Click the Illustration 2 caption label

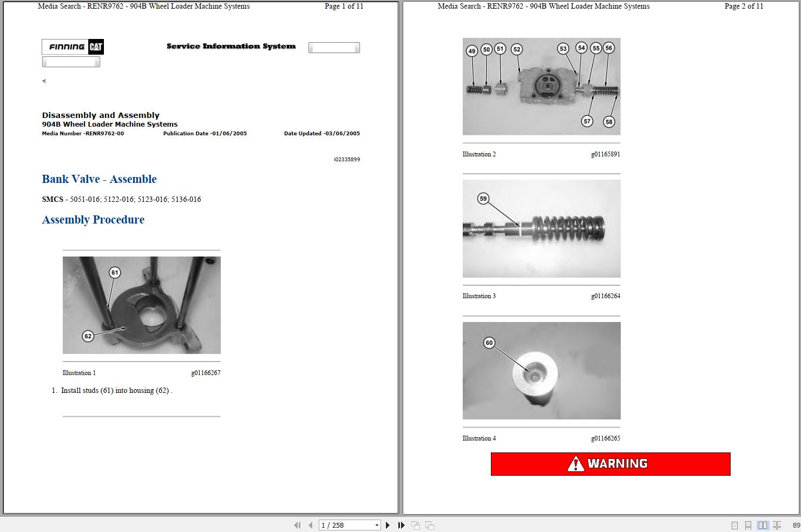pos(479,154)
